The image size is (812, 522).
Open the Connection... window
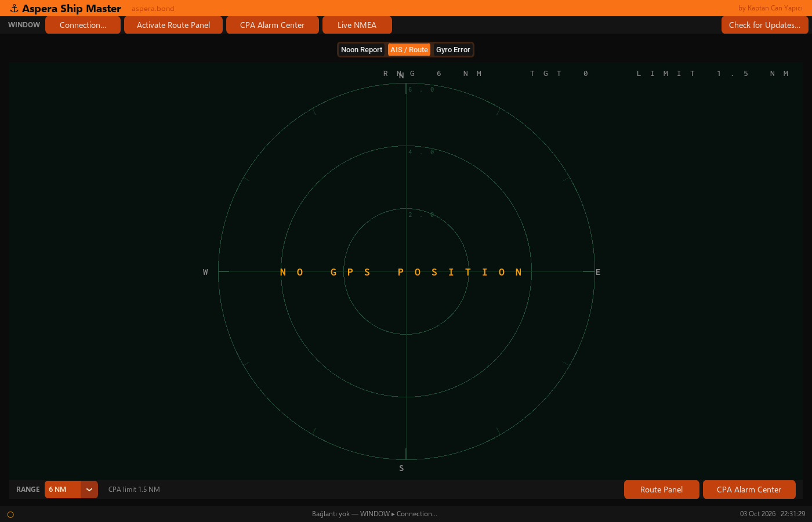(x=83, y=25)
